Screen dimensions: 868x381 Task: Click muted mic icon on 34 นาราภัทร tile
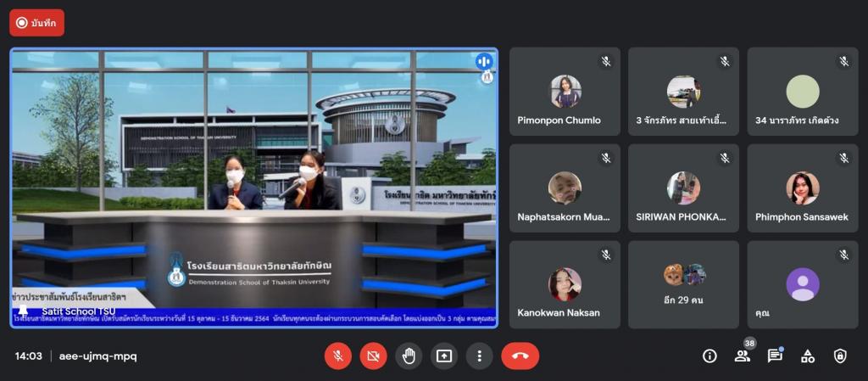[843, 61]
